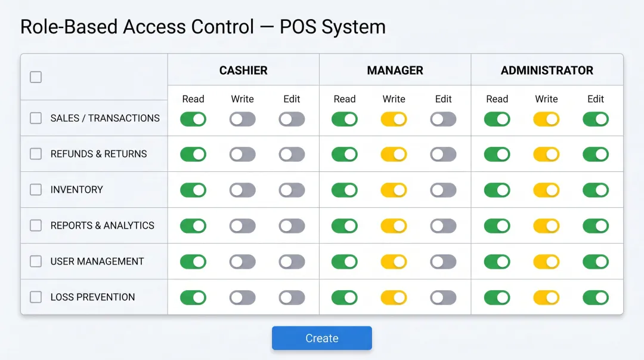Check the SALES / TRANSACTIONS row checkbox
644x360 pixels.
click(35, 118)
